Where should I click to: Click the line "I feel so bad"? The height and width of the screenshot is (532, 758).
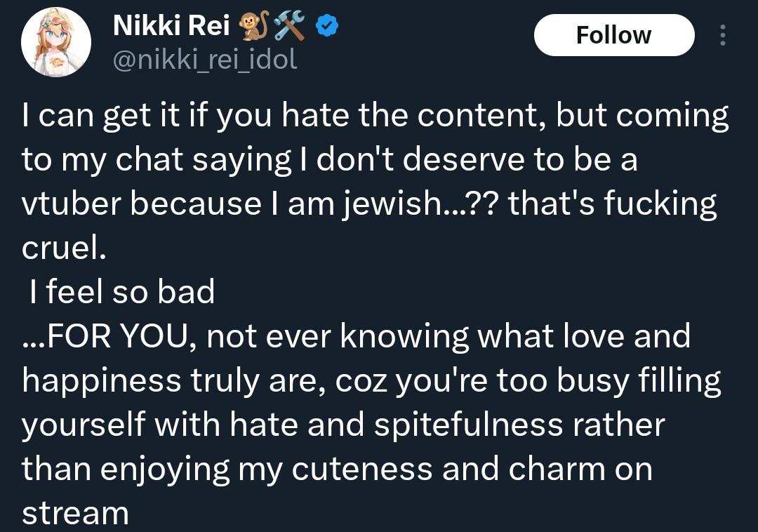tap(122, 292)
